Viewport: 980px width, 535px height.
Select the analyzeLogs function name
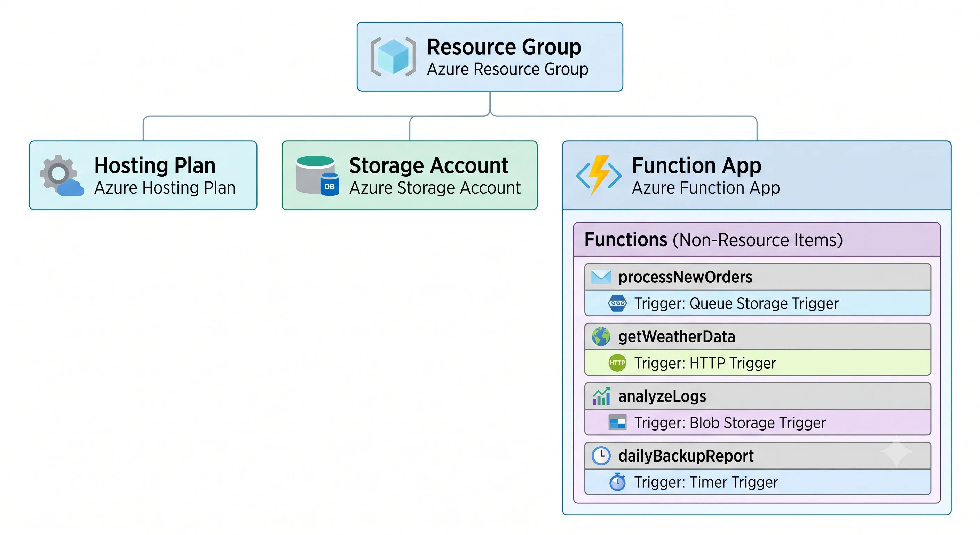click(x=662, y=396)
